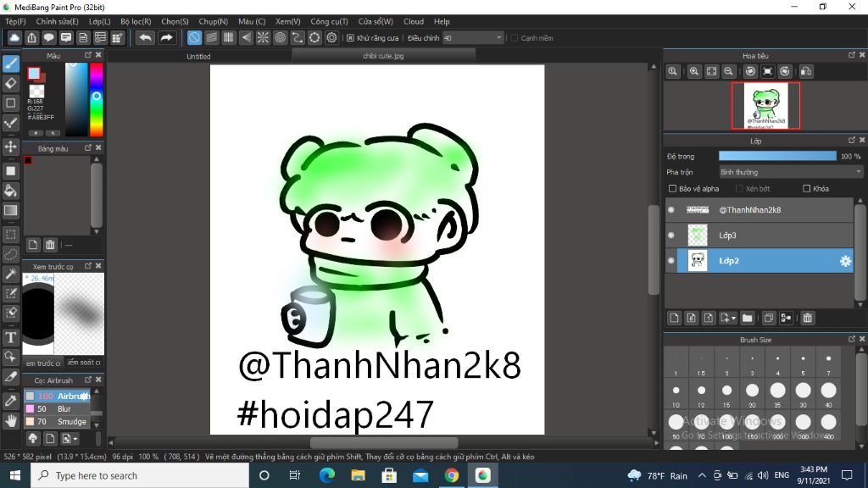Adjust the Độ trong opacity slider

777,157
